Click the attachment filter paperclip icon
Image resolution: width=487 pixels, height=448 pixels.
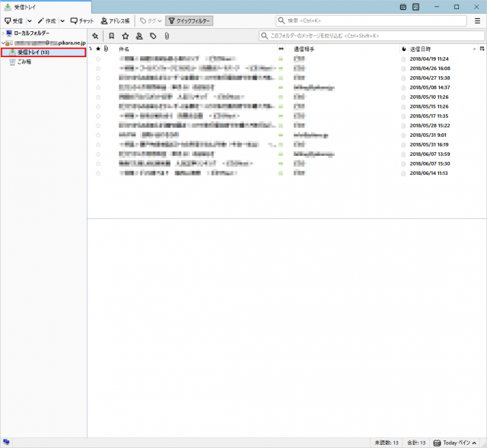pos(167,36)
